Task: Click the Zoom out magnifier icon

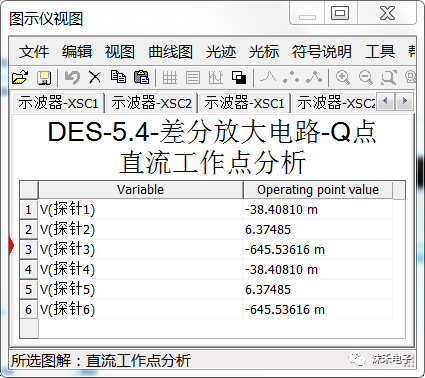Action: (x=366, y=78)
